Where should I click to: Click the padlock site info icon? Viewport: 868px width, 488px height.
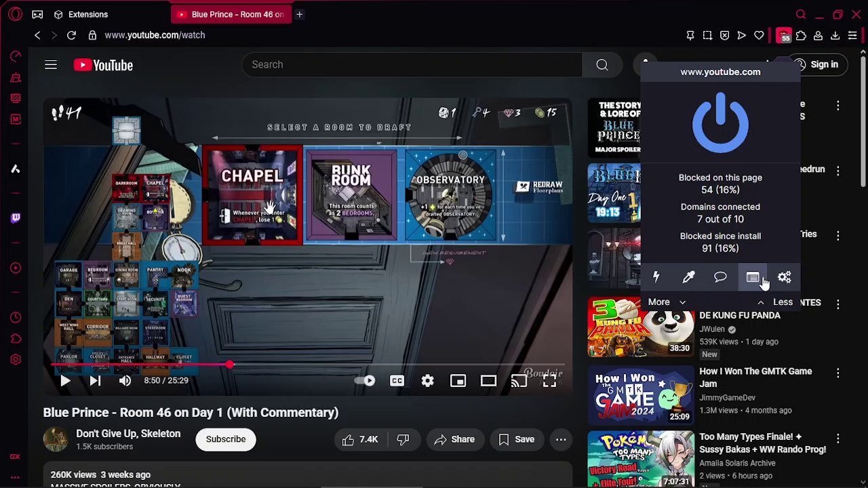(x=92, y=35)
